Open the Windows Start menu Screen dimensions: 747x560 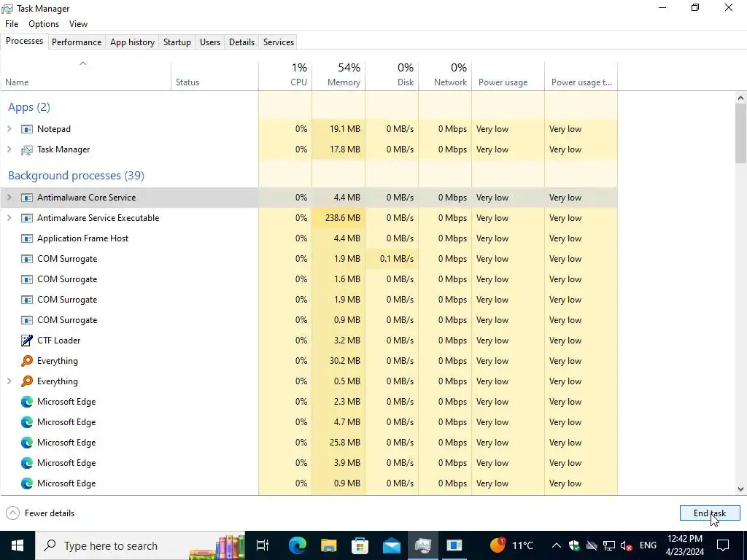(18, 545)
